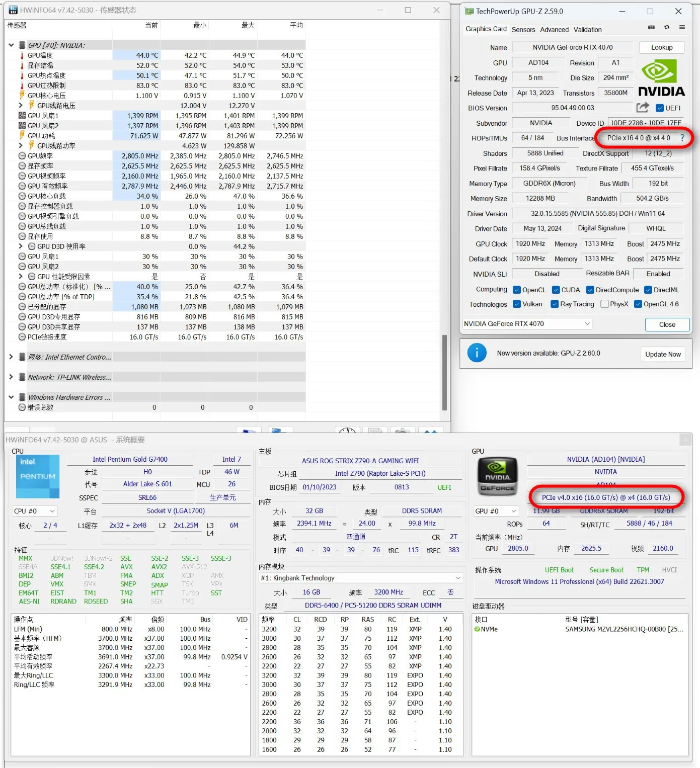The image size is (700, 768).
Task: Click the fan icon beside GPU 风扇1 RPM
Action: (x=22, y=116)
